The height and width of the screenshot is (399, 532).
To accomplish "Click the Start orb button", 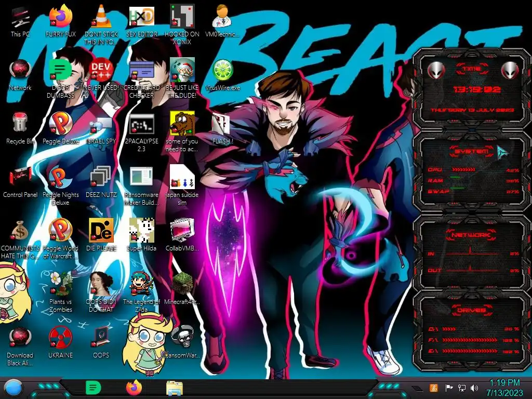I will tap(14, 389).
